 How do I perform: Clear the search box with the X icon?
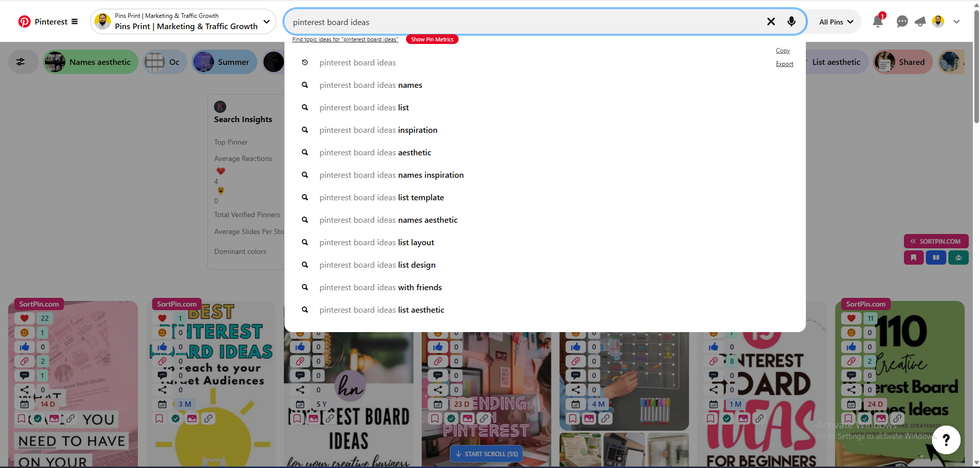[x=771, y=21]
